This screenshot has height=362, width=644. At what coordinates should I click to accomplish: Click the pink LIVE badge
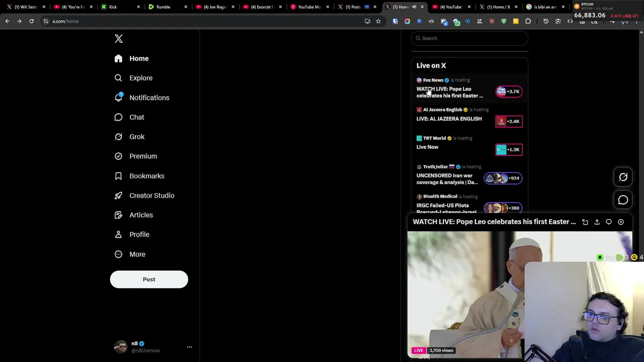419,350
